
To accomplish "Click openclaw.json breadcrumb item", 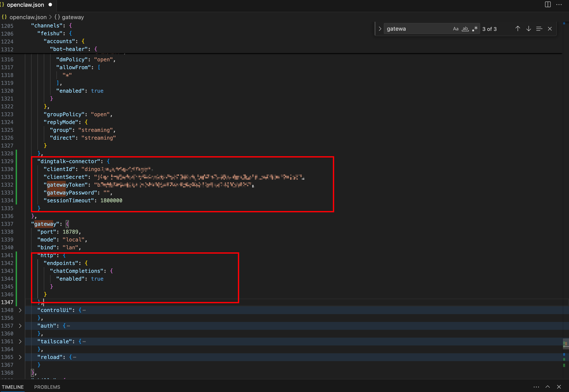I will pyautogui.click(x=28, y=17).
